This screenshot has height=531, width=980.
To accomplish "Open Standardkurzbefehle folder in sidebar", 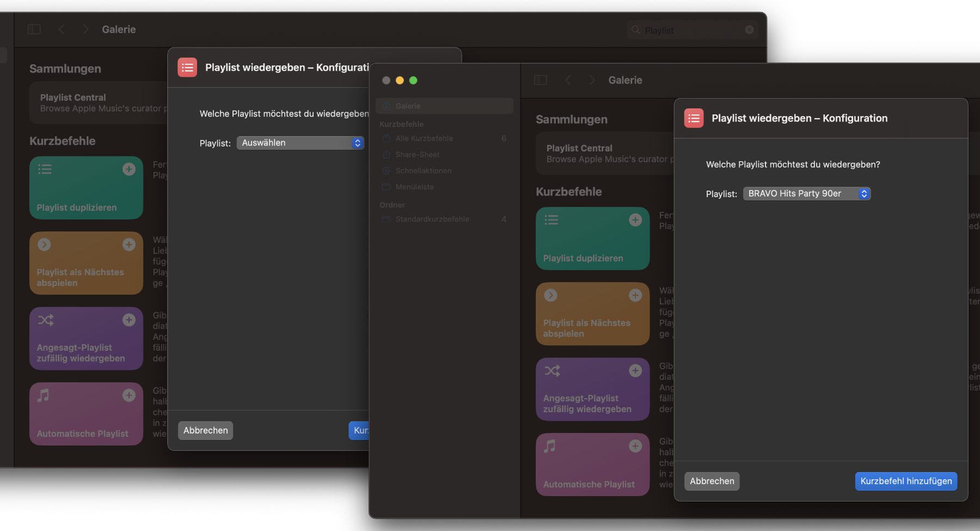I will (432, 219).
